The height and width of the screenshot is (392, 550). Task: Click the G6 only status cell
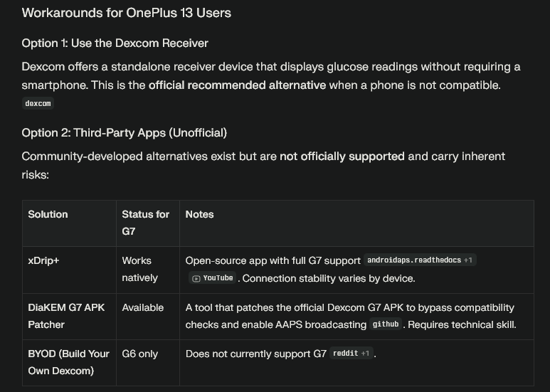(x=139, y=354)
